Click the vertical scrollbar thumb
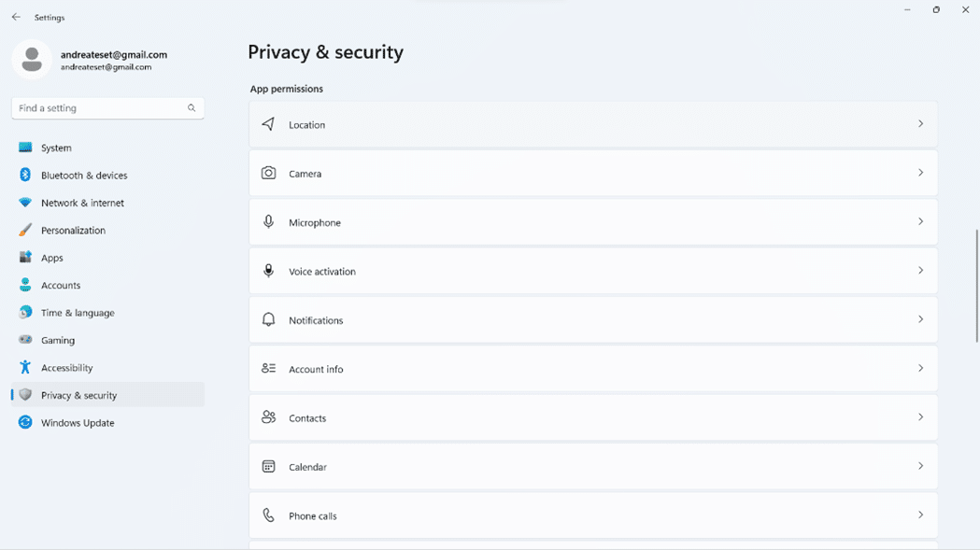Image resolution: width=980 pixels, height=550 pixels. click(x=977, y=287)
